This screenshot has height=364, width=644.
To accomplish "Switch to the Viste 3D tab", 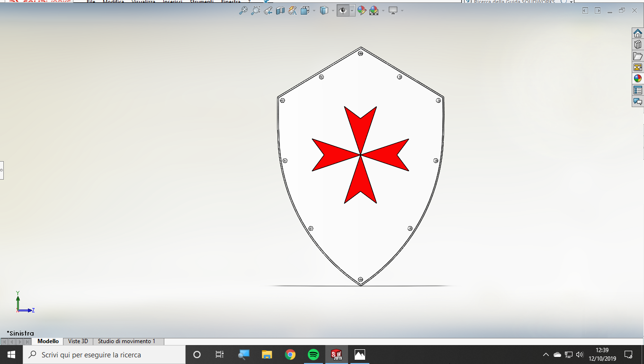I will tap(78, 341).
